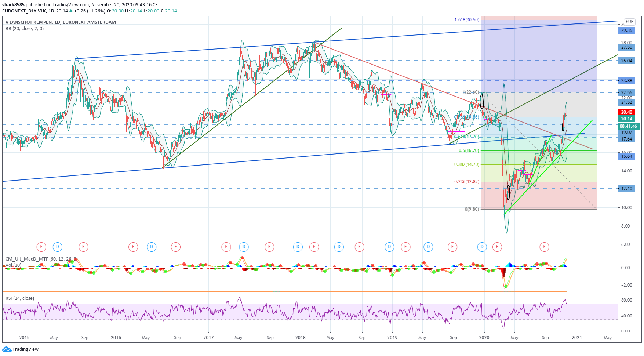Image resolution: width=644 pixels, height=356 pixels.
Task: Click the 0(9.80) Fibonacci level label
Action: pos(472,209)
